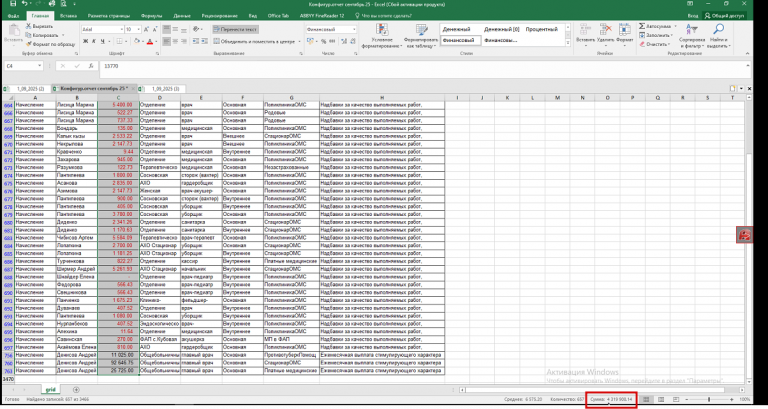Open the font name dropdown
This screenshot has height=409, width=768.
pos(121,29)
